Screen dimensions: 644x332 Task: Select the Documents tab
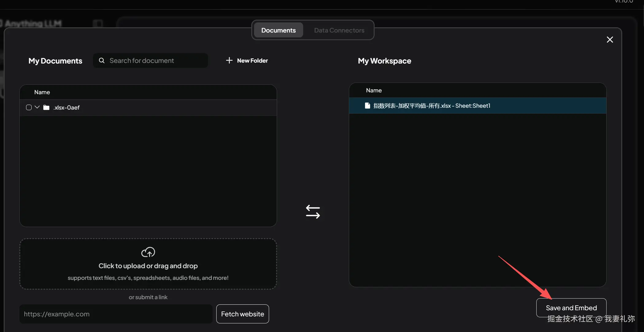[x=278, y=30]
